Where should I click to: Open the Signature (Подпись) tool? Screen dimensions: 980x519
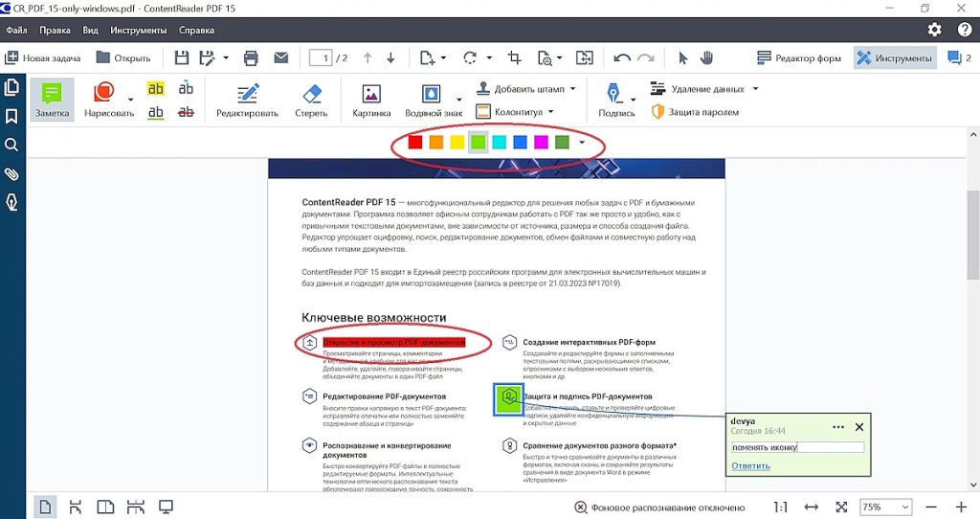pyautogui.click(x=615, y=100)
